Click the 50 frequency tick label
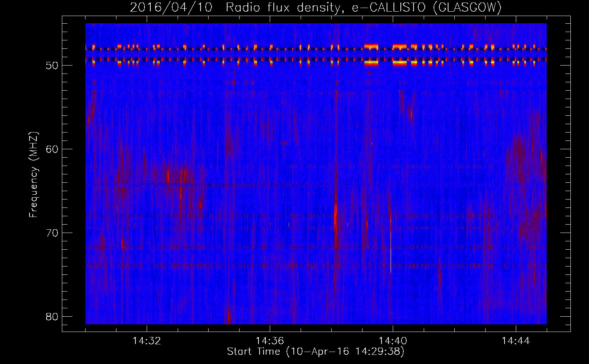 point(52,66)
